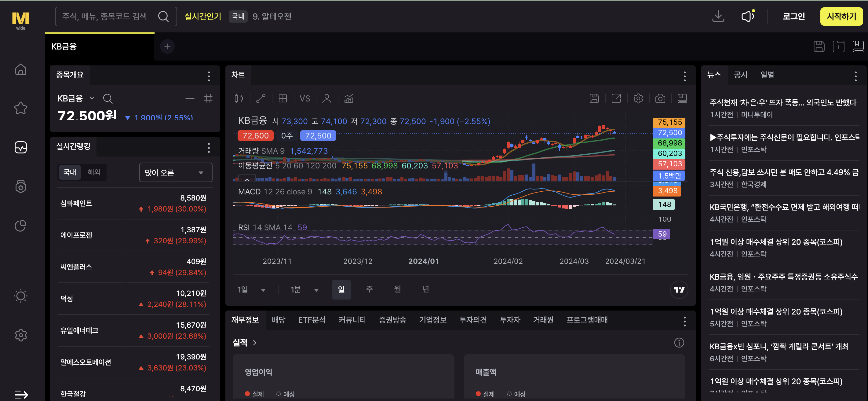Open the trend line drawing tool

pyautogui.click(x=261, y=98)
